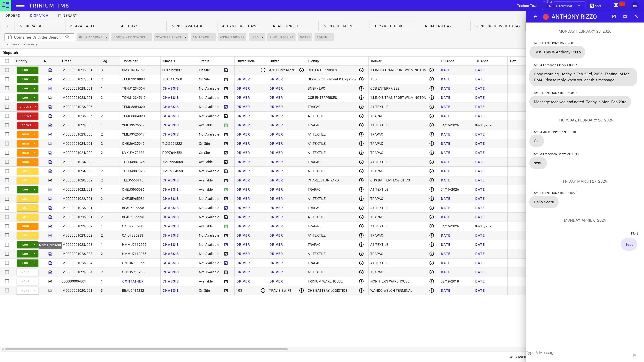Screen dimensions: 644x362
Task: Open notes icon for order IMD000001025/001
Action: coord(50,70)
